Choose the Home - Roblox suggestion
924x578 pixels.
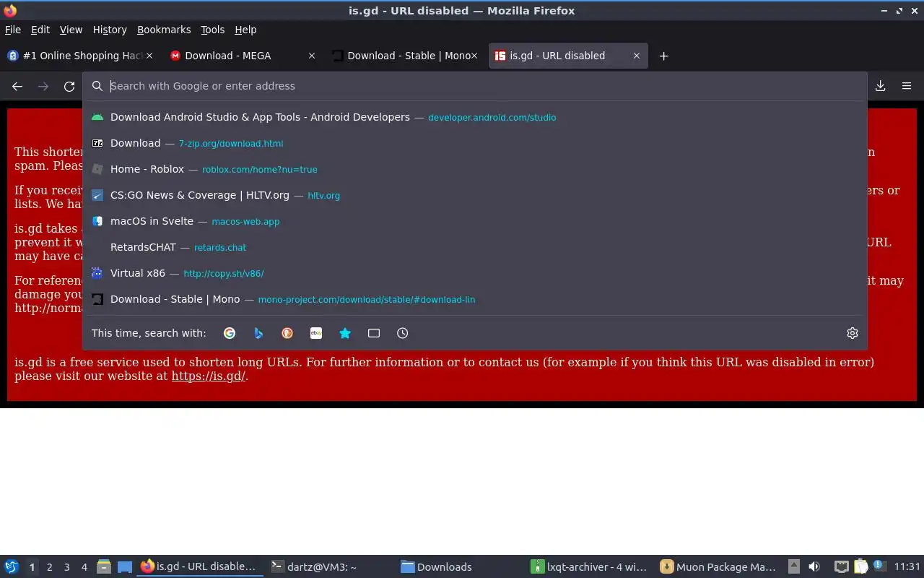(x=474, y=169)
